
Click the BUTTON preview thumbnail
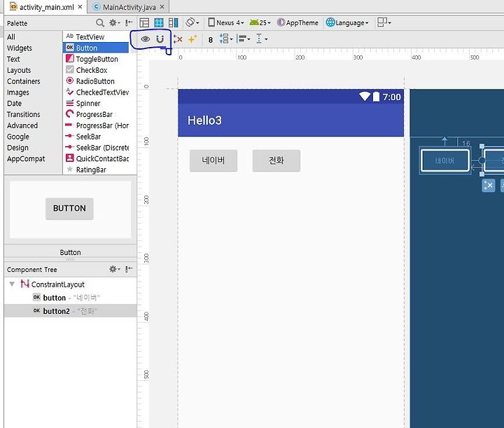point(69,209)
